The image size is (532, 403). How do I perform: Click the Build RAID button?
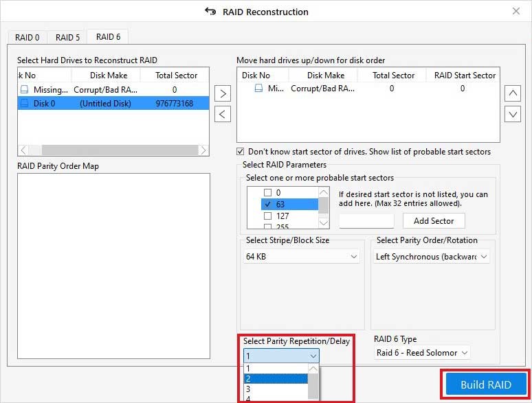tap(486, 384)
